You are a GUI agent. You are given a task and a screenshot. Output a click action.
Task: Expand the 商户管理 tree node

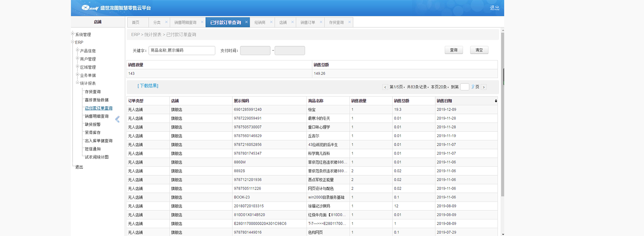(x=77, y=58)
